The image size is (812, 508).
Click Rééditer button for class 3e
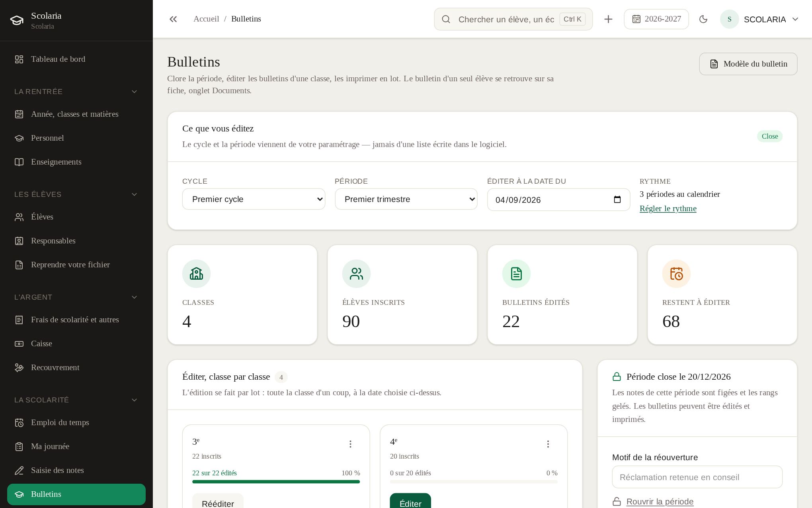(x=218, y=501)
